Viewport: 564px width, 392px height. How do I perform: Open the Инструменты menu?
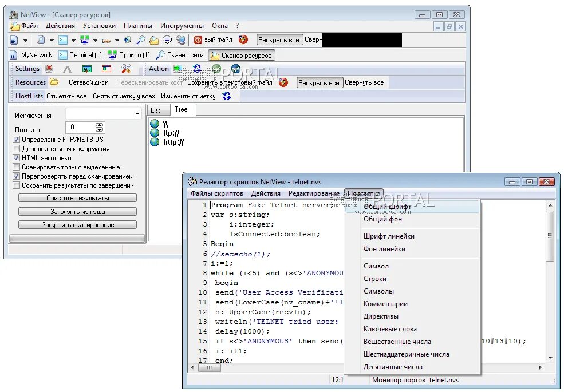(182, 26)
